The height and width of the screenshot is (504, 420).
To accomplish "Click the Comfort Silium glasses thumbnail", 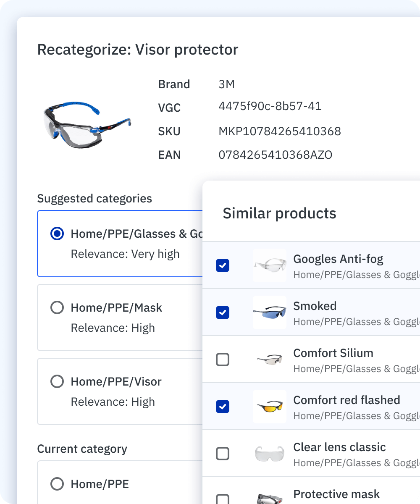I will [x=270, y=360].
